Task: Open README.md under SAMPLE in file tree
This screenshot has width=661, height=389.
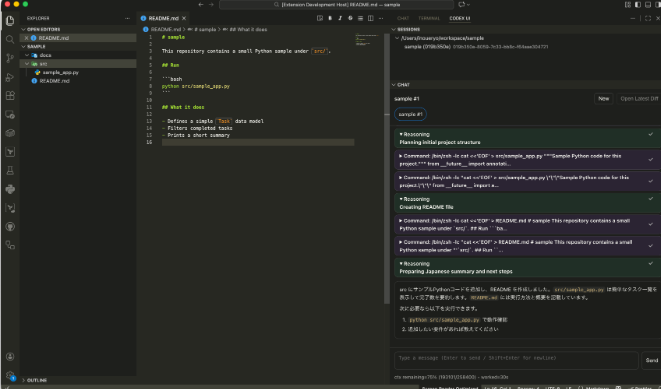Action: (x=54, y=81)
